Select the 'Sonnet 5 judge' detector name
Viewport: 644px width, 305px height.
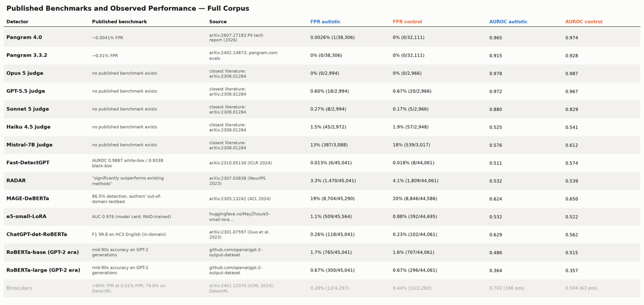point(27,109)
